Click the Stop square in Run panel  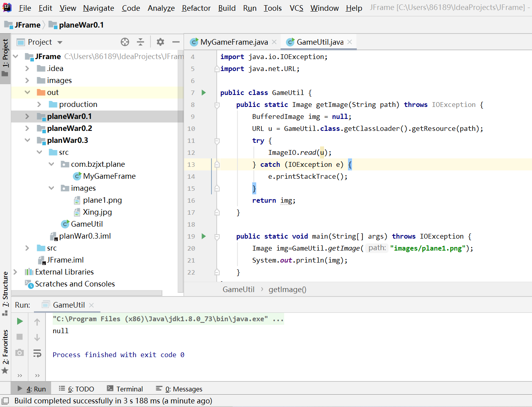[20, 337]
